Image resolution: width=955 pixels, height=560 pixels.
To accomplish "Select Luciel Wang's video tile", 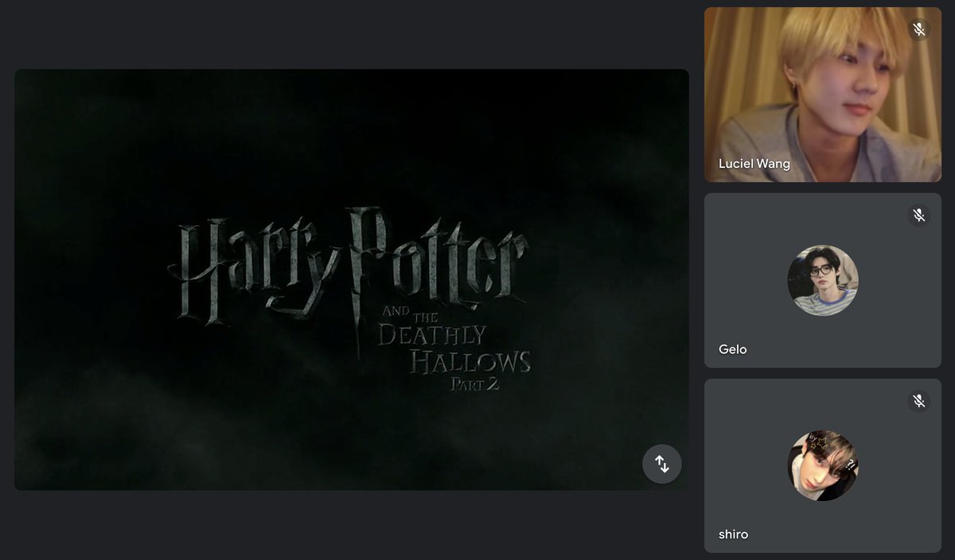I will [823, 95].
